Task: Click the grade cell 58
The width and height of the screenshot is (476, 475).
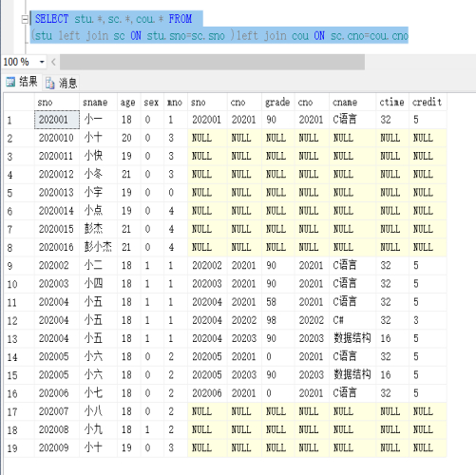Action: (x=278, y=302)
